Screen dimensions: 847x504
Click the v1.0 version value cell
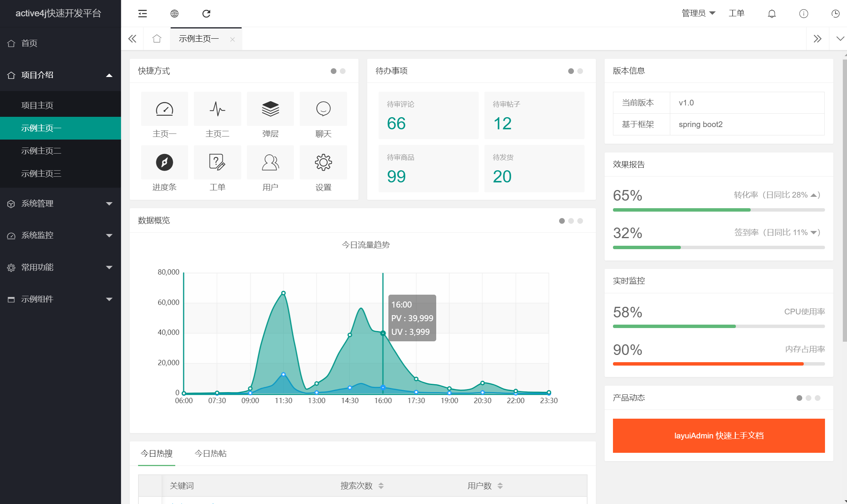(x=747, y=103)
